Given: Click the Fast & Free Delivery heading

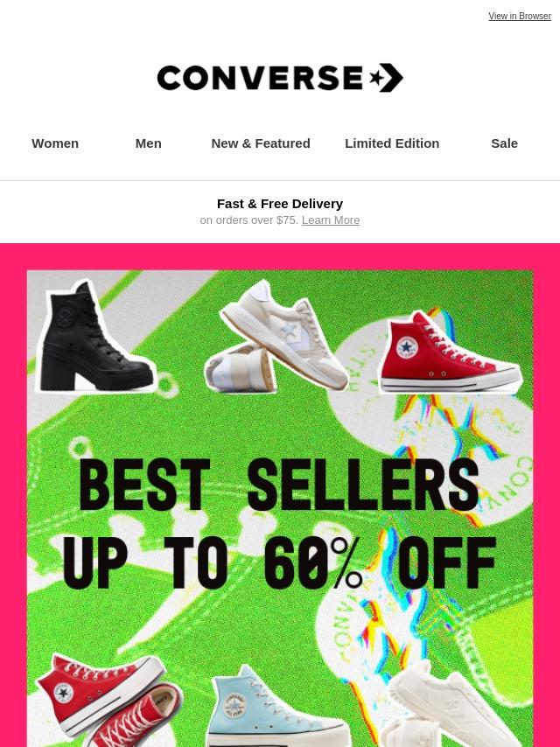Looking at the screenshot, I should (x=280, y=204).
